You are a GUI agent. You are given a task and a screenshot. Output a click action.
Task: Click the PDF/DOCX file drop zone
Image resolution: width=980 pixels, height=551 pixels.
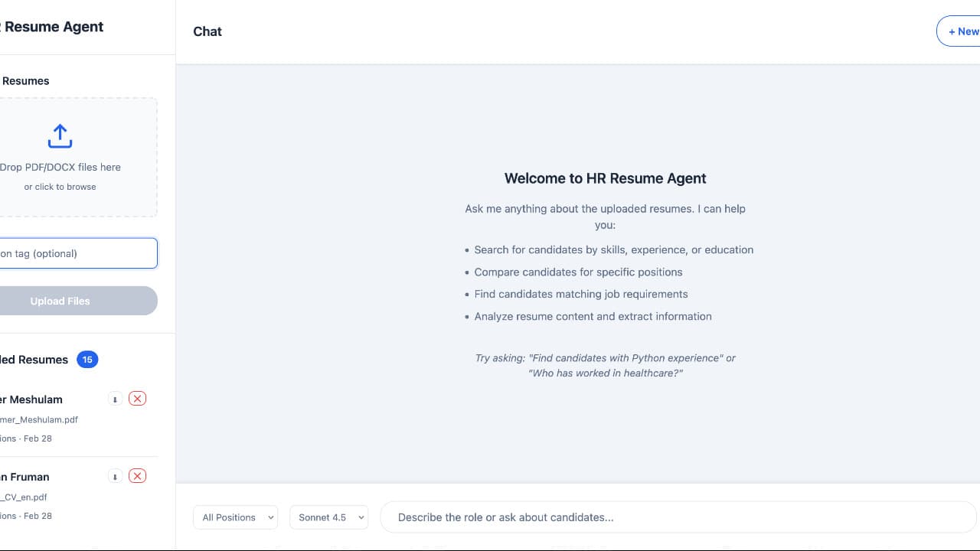click(60, 157)
